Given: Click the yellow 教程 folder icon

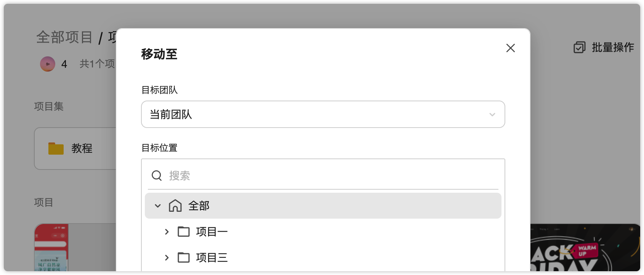Looking at the screenshot, I should coord(56,148).
